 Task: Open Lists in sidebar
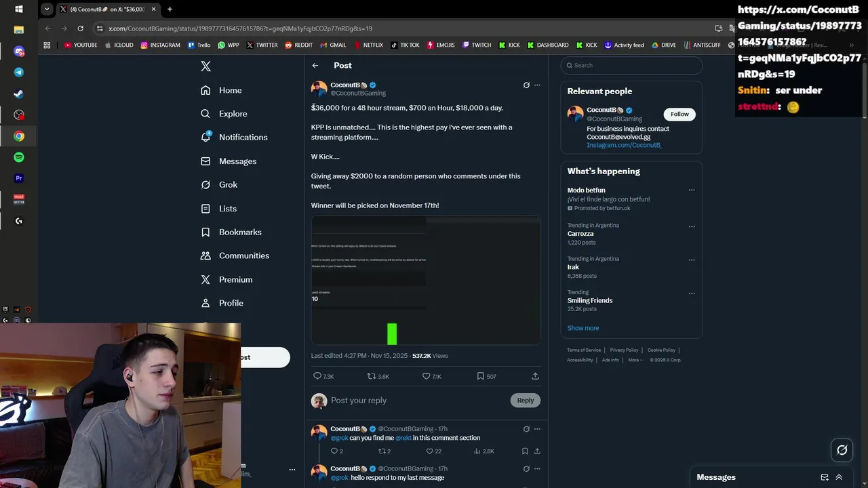(218, 209)
